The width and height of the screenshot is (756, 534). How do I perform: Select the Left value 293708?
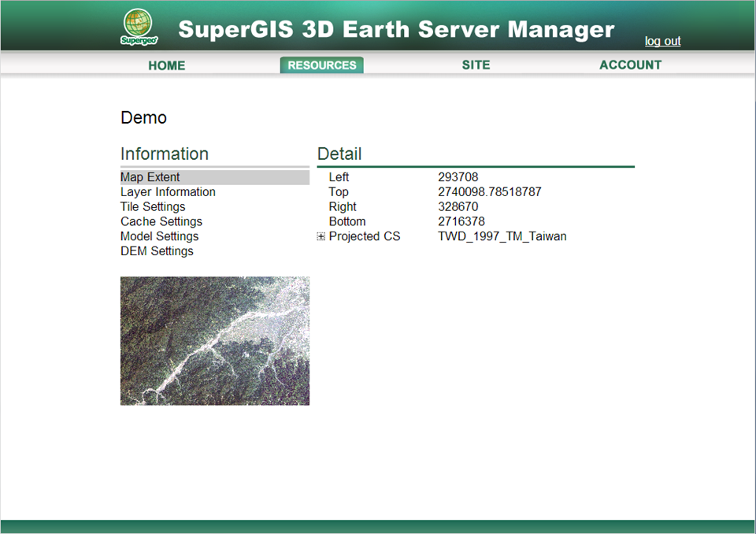458,177
